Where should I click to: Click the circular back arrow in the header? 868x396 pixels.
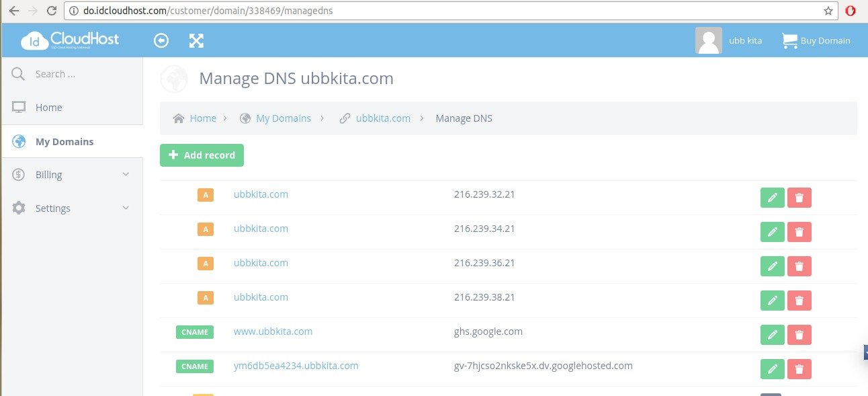point(161,40)
